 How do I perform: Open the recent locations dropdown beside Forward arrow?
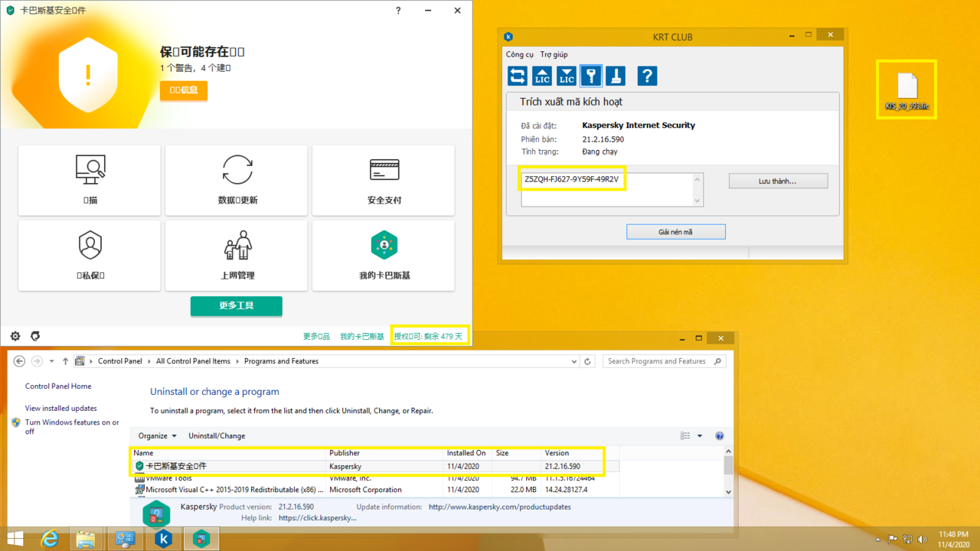[x=51, y=361]
